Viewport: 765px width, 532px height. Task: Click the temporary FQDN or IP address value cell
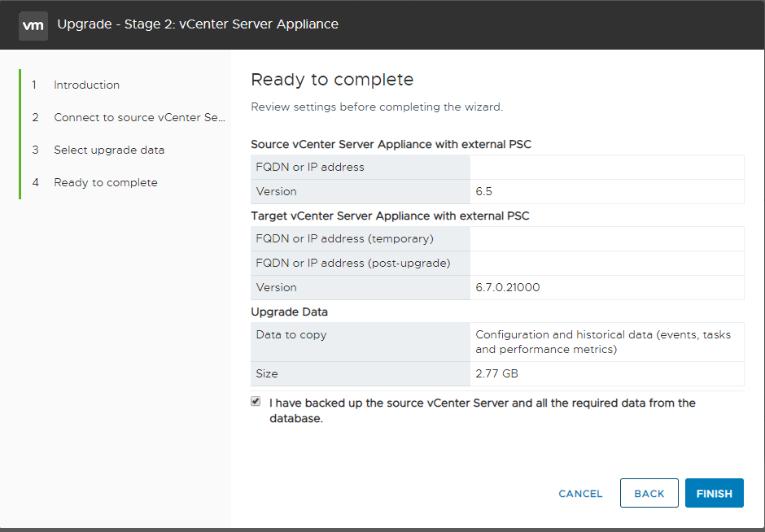tap(606, 238)
